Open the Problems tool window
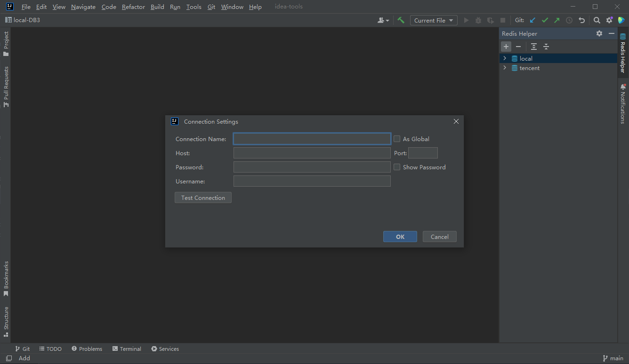The image size is (629, 364). (x=87, y=348)
